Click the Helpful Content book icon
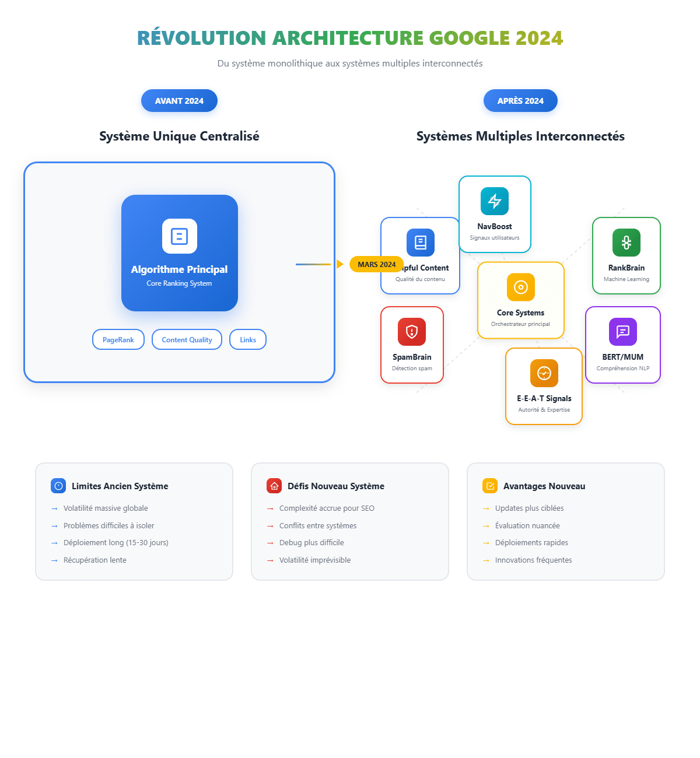The height and width of the screenshot is (758, 700). (x=421, y=243)
